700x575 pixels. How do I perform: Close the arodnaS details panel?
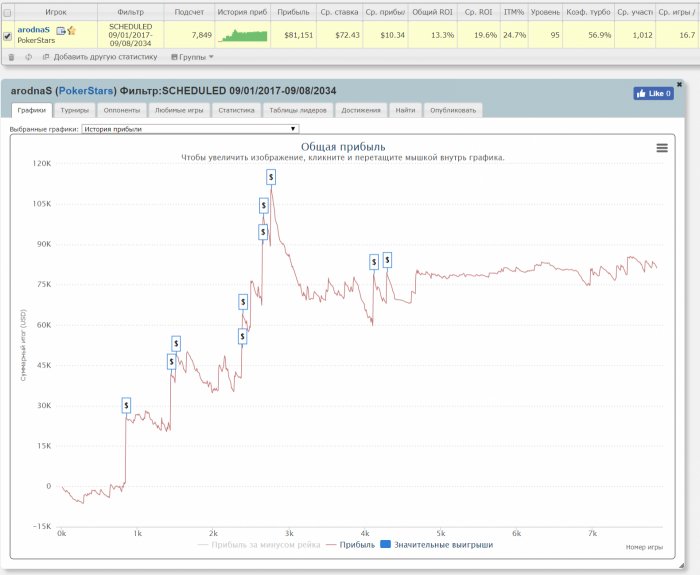(679, 84)
